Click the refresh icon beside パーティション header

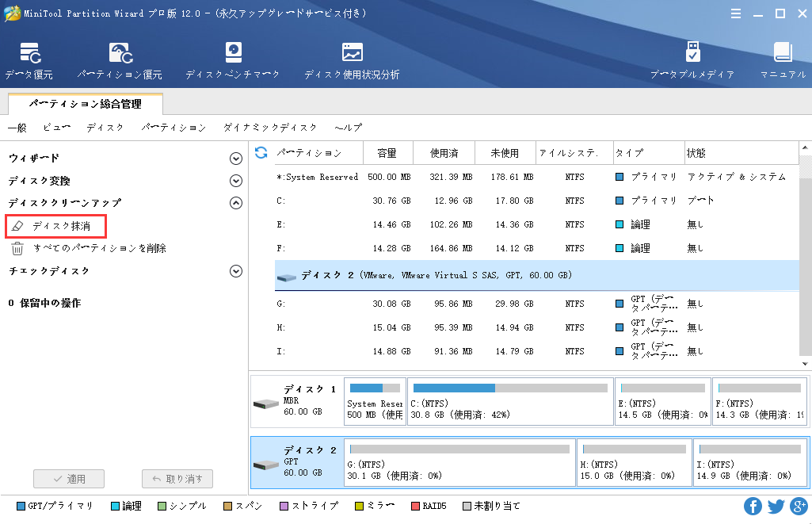point(261,152)
